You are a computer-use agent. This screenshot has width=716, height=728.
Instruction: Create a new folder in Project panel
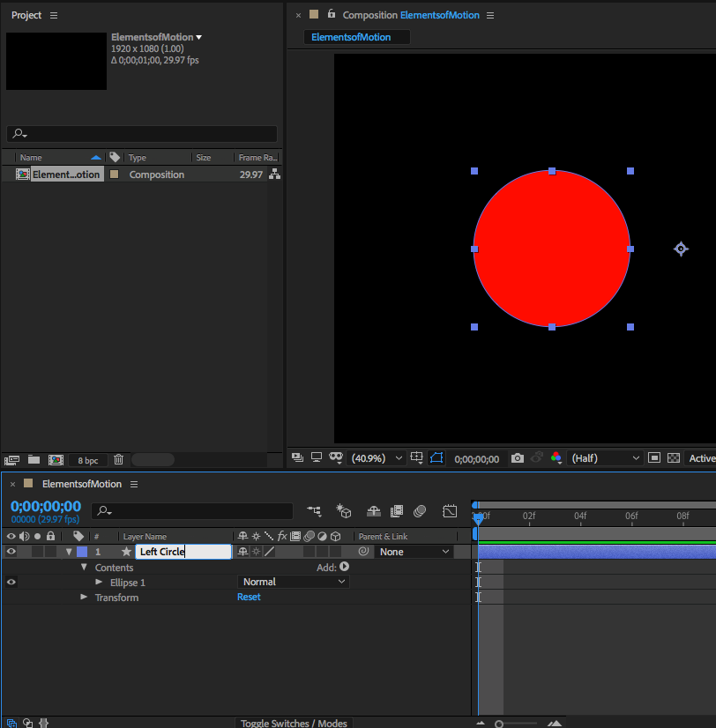(x=34, y=459)
